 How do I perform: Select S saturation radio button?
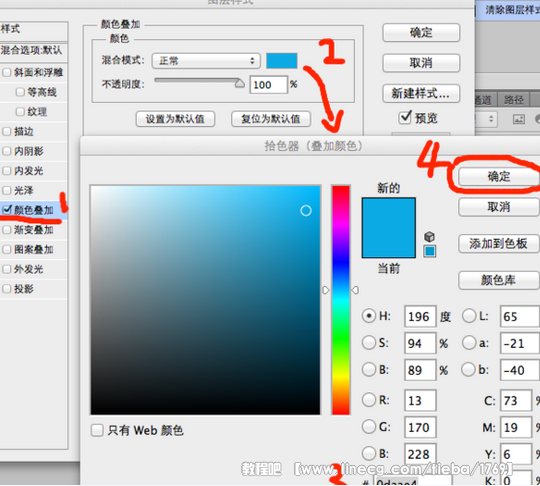coord(369,343)
